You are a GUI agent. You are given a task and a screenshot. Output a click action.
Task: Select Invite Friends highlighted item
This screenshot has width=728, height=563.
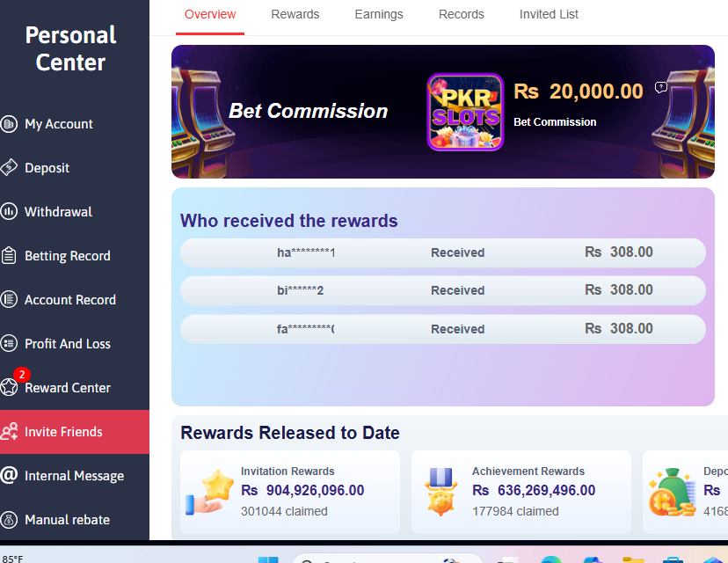(x=74, y=432)
